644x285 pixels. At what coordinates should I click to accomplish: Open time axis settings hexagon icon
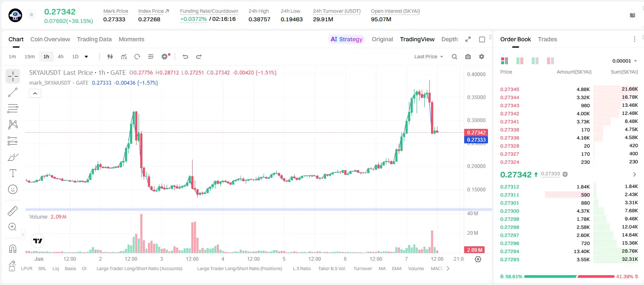tap(478, 259)
